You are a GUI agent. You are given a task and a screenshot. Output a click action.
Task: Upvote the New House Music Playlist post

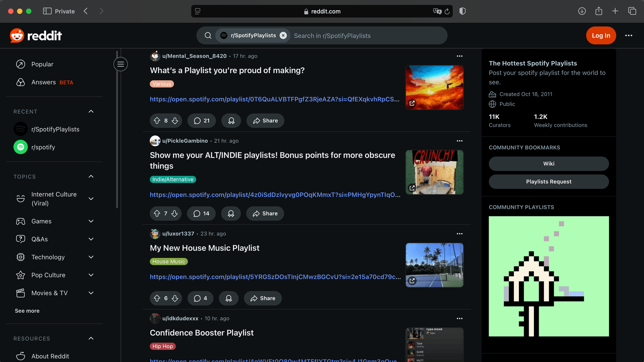click(x=157, y=298)
